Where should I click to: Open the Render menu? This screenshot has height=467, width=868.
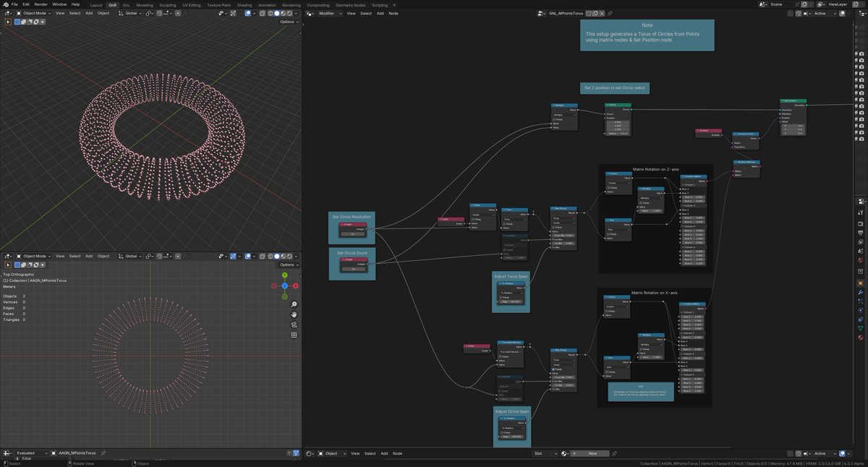41,4
